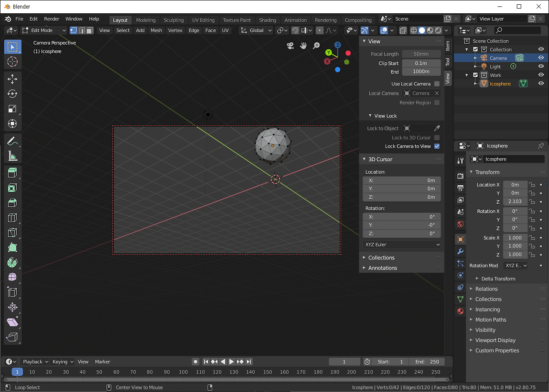
Task: Jump to the end frame
Action: point(249,362)
